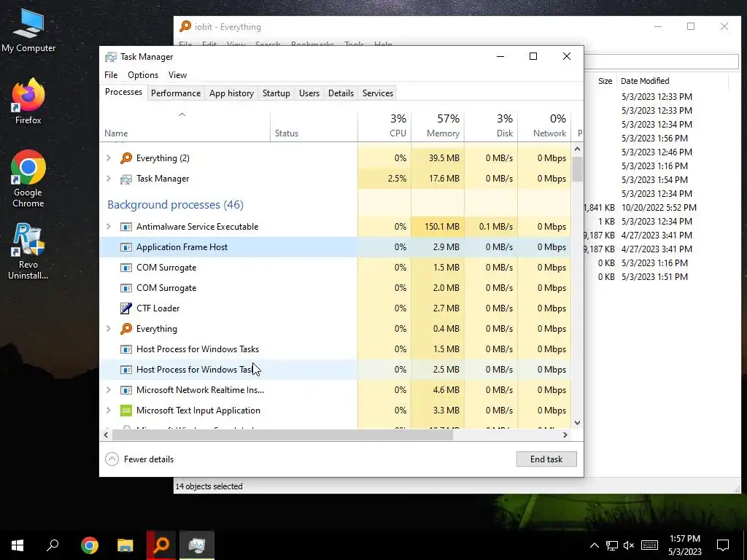Click the background Everything process icon
This screenshot has height=560, width=747.
[x=125, y=329]
